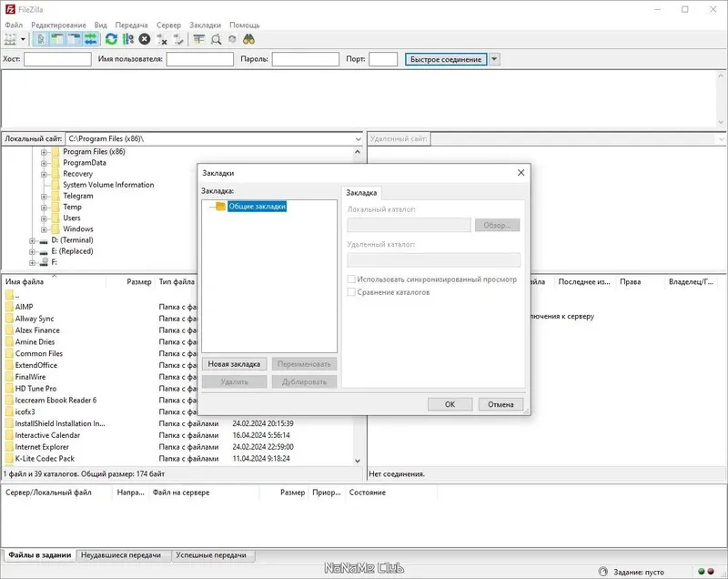The image size is (728, 579).
Task: Click the black cancel current operation icon
Action: 145,39
